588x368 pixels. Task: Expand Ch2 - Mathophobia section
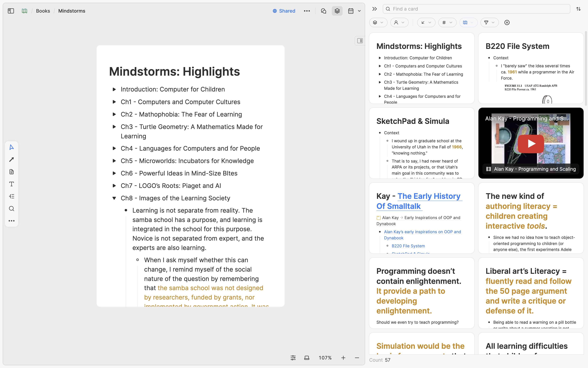click(x=114, y=114)
